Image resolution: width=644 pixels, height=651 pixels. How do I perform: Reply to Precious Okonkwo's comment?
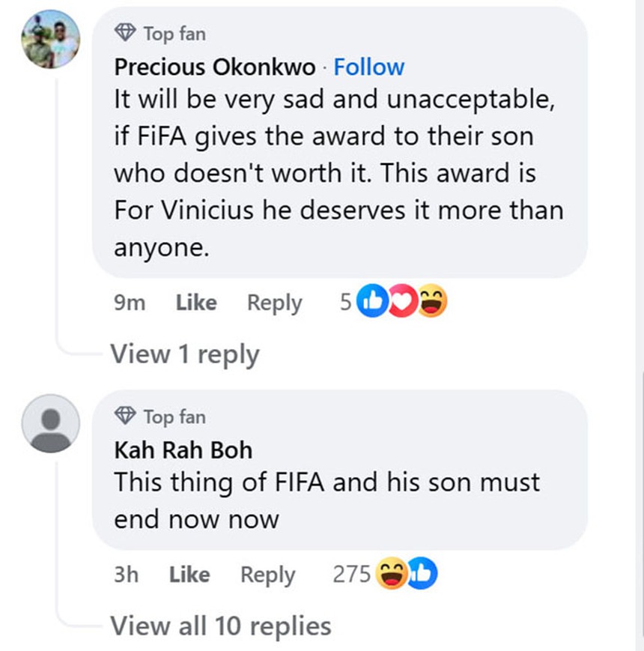(x=274, y=303)
